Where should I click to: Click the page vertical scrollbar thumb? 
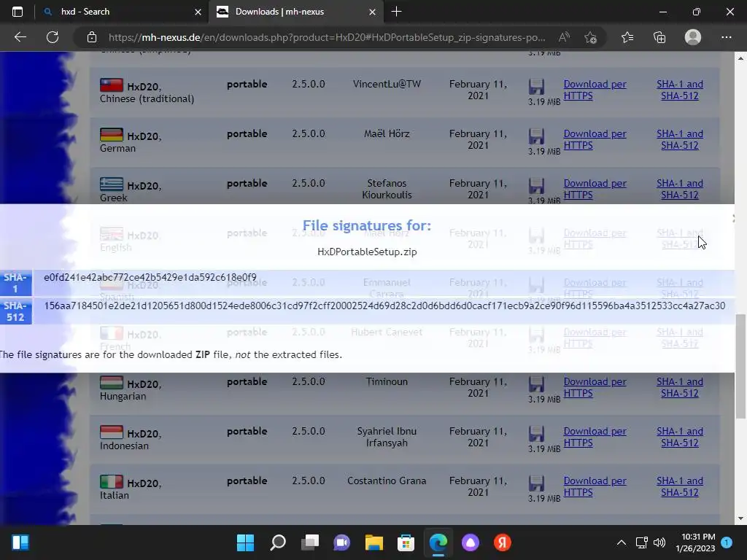click(740, 367)
